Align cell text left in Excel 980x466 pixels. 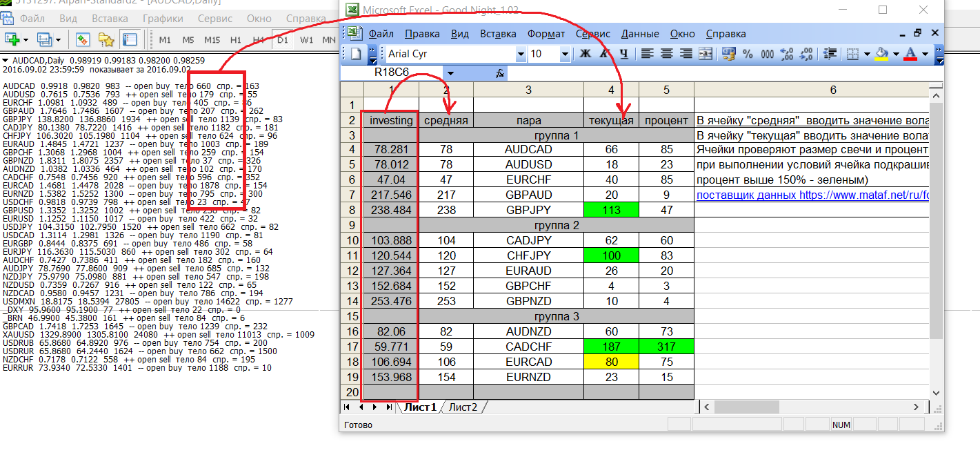647,54
